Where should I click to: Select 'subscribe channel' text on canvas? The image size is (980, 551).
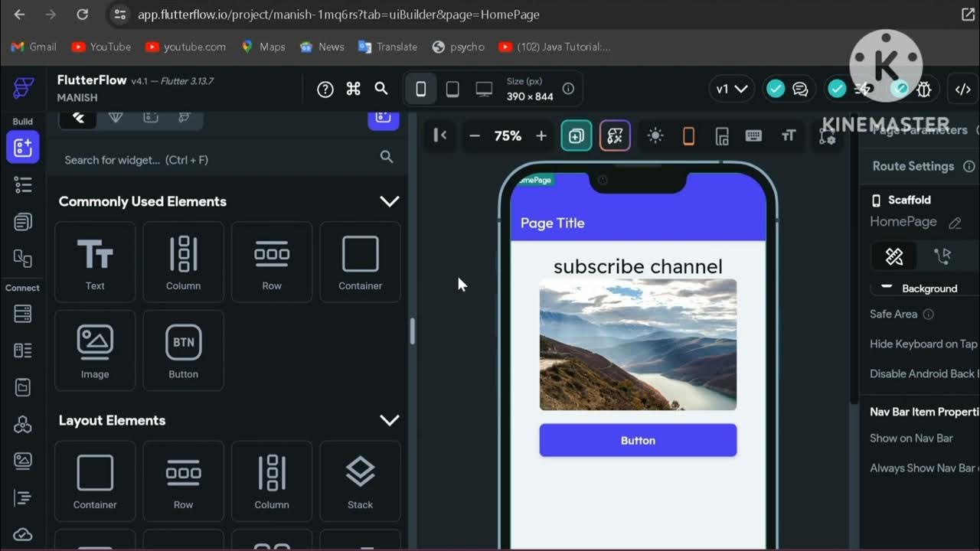[x=638, y=266]
